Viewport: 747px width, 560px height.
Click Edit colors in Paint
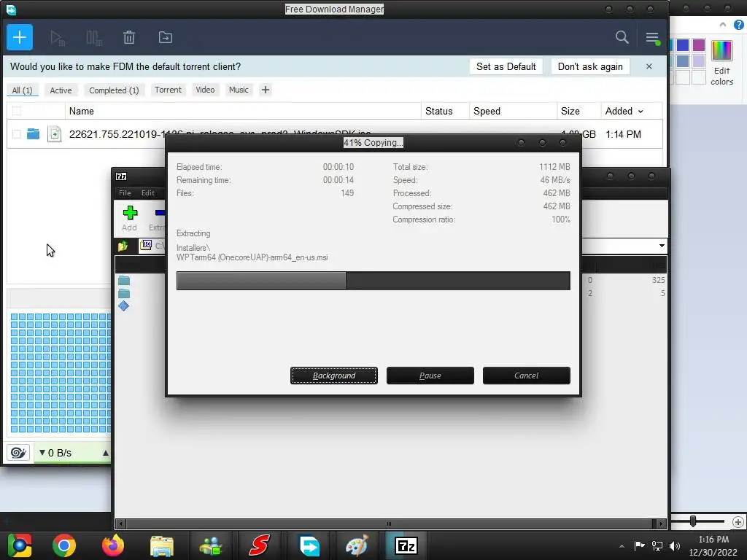pos(721,63)
